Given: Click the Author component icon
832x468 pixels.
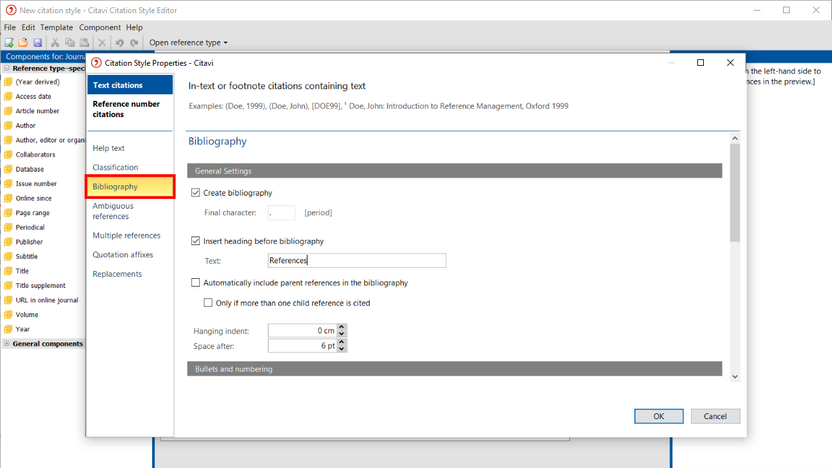Looking at the screenshot, I should (x=8, y=126).
